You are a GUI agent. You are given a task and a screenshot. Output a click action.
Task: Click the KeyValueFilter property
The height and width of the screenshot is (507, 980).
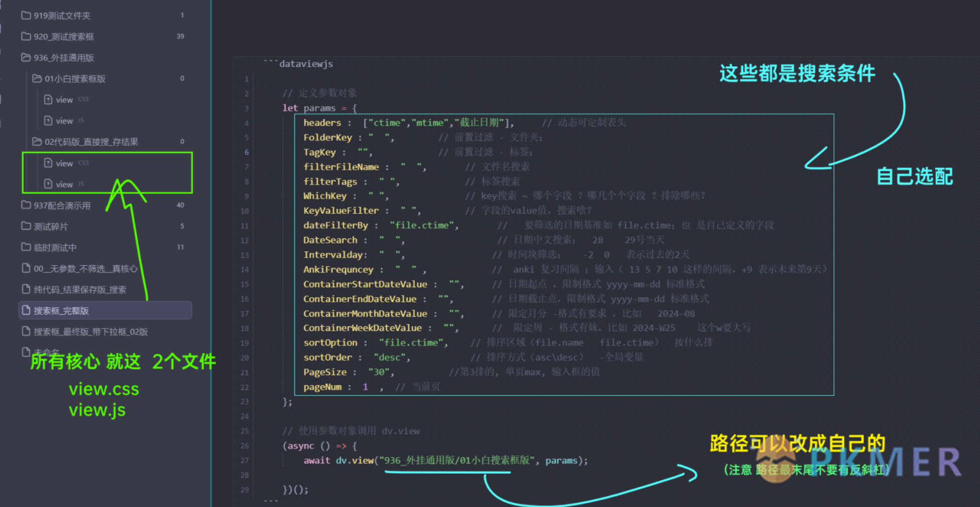pos(341,210)
